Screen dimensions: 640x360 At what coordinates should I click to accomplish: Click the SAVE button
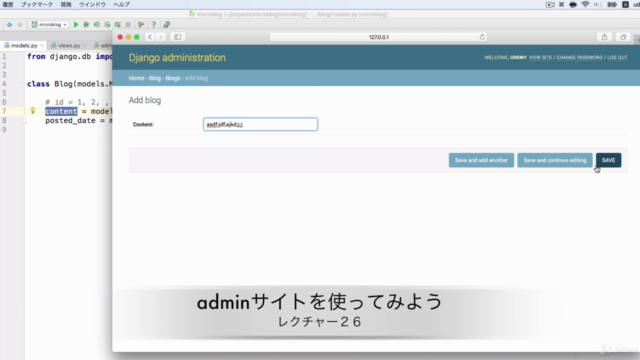pyautogui.click(x=608, y=160)
